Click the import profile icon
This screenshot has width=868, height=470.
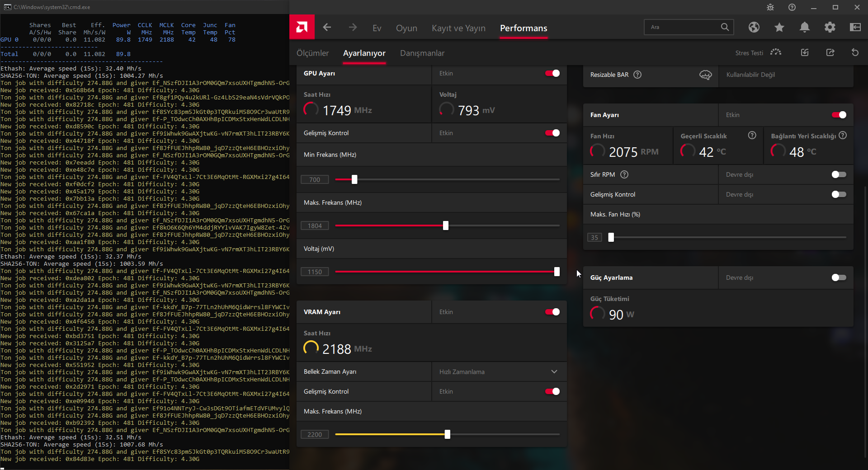[805, 52]
